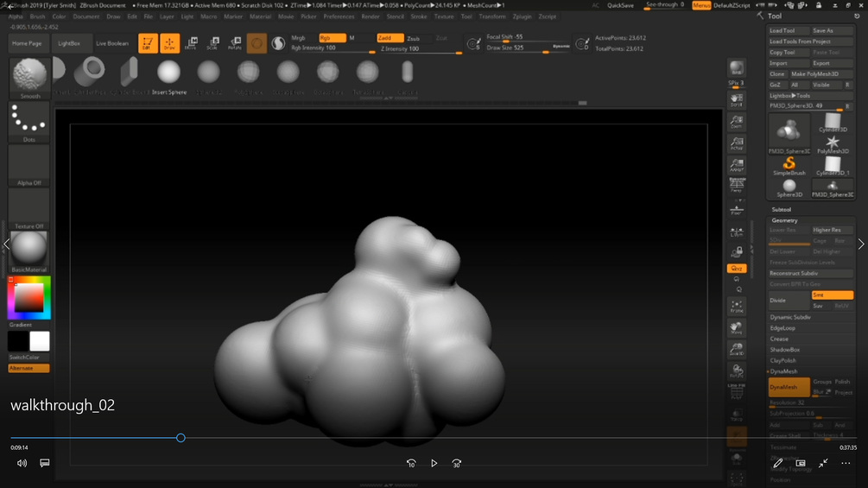Click the video progress bar handle
This screenshot has height=488, width=868.
pyautogui.click(x=181, y=438)
